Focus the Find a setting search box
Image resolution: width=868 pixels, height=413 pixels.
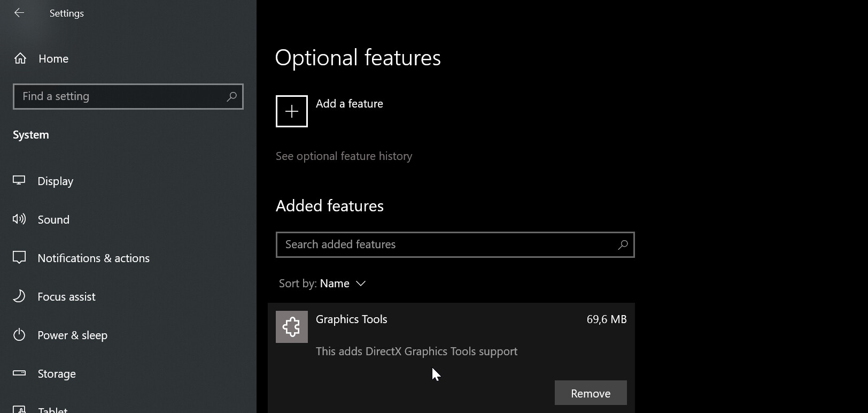120,96
